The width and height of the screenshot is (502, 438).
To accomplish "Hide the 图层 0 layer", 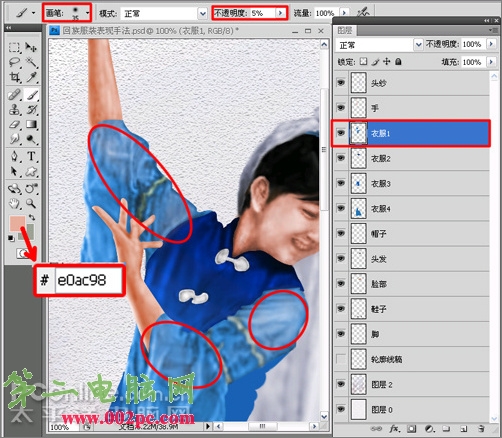I will [x=341, y=409].
